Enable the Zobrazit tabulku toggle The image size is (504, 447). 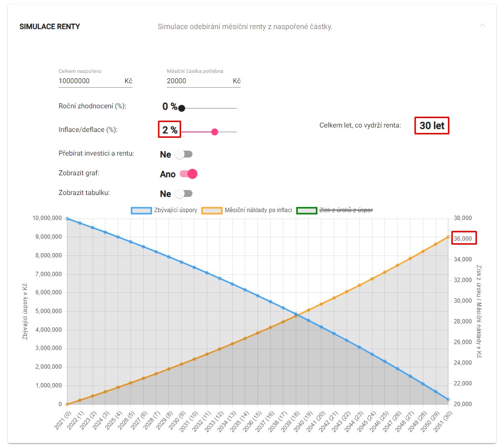tap(185, 193)
